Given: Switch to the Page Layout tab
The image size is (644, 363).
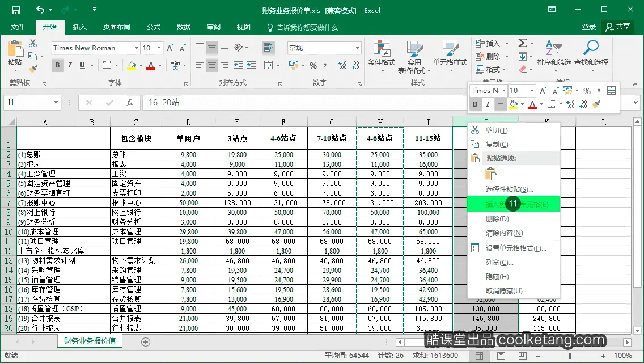Looking at the screenshot, I should click(117, 27).
